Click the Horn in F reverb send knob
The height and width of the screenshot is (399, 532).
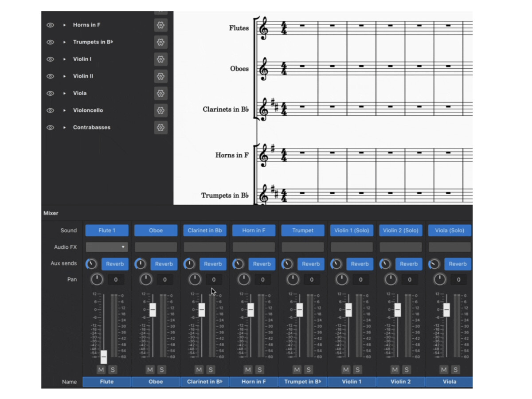238,264
